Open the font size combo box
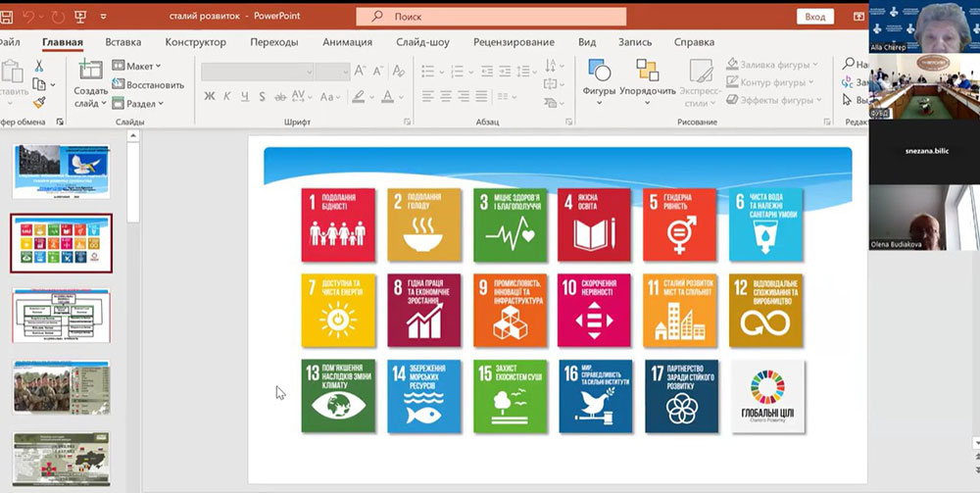Viewport: 980px width, 493px height. (332, 73)
